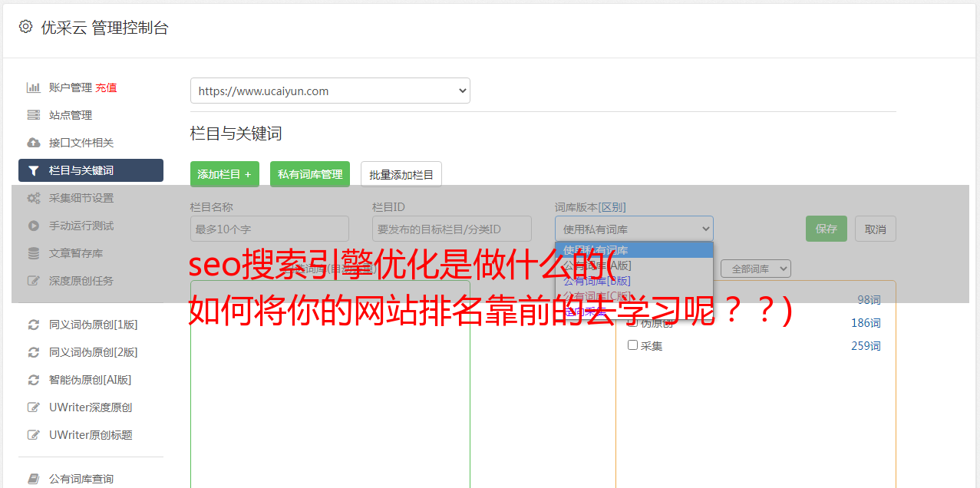This screenshot has height=488, width=980.
Task: Click the cloud upload icon for 接口文件相关
Action: (34, 143)
